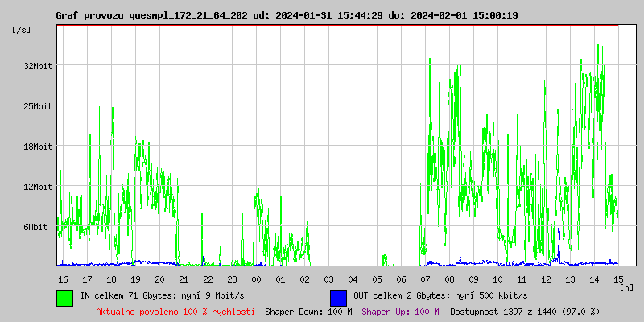The height and width of the screenshot is (322, 644).
Task: Select the 25Mbit y-axis label
Action: point(37,106)
